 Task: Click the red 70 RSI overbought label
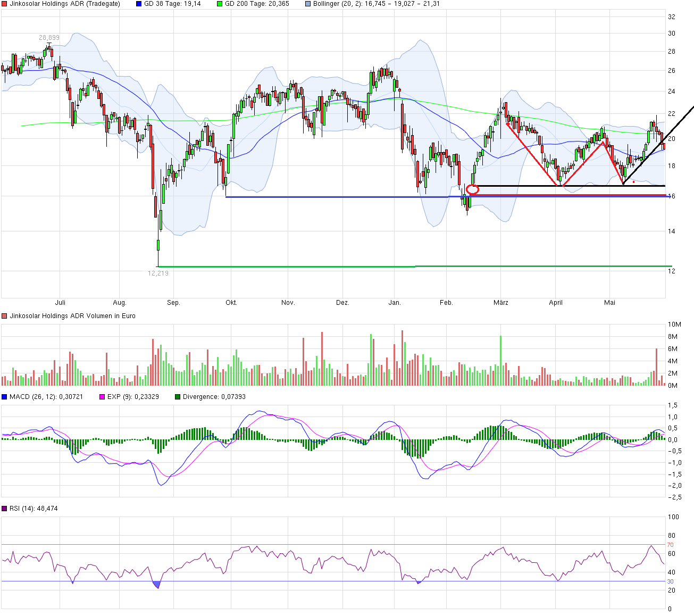[671, 545]
